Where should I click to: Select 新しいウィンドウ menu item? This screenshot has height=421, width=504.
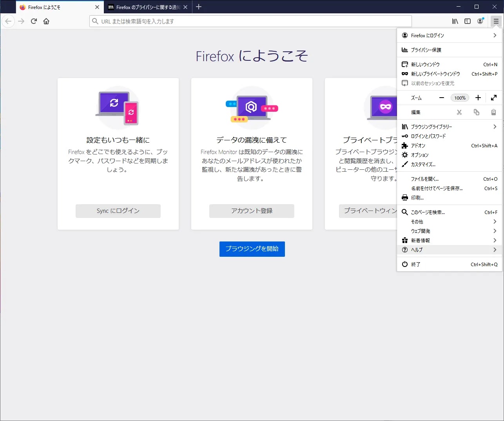[x=450, y=64]
